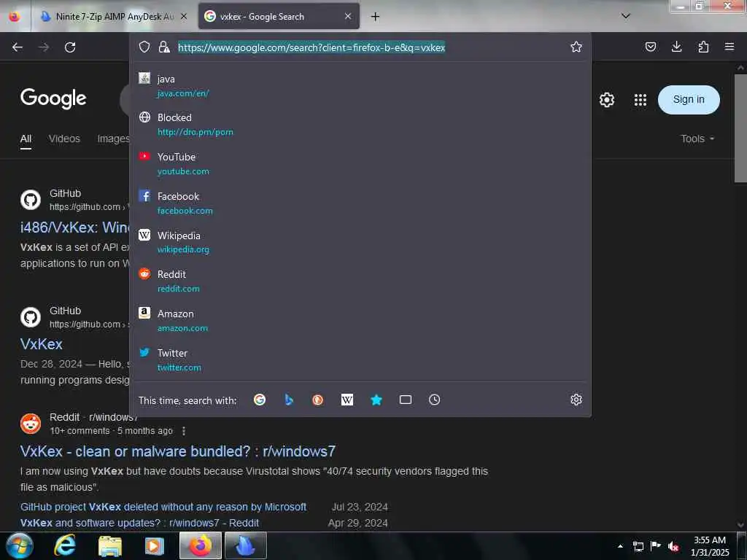Click the forward arrow navigation button
The width and height of the screenshot is (747, 560).
click(x=44, y=47)
